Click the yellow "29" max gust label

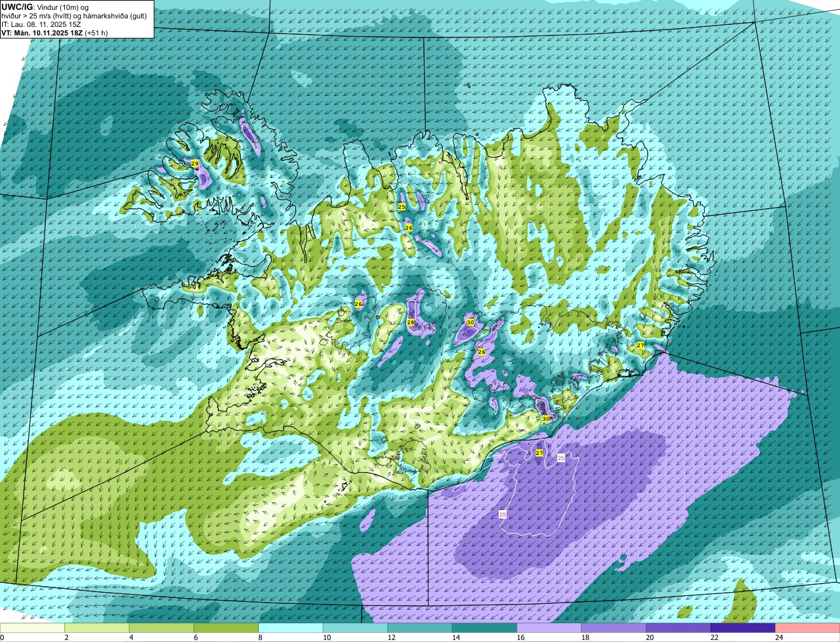click(x=195, y=164)
